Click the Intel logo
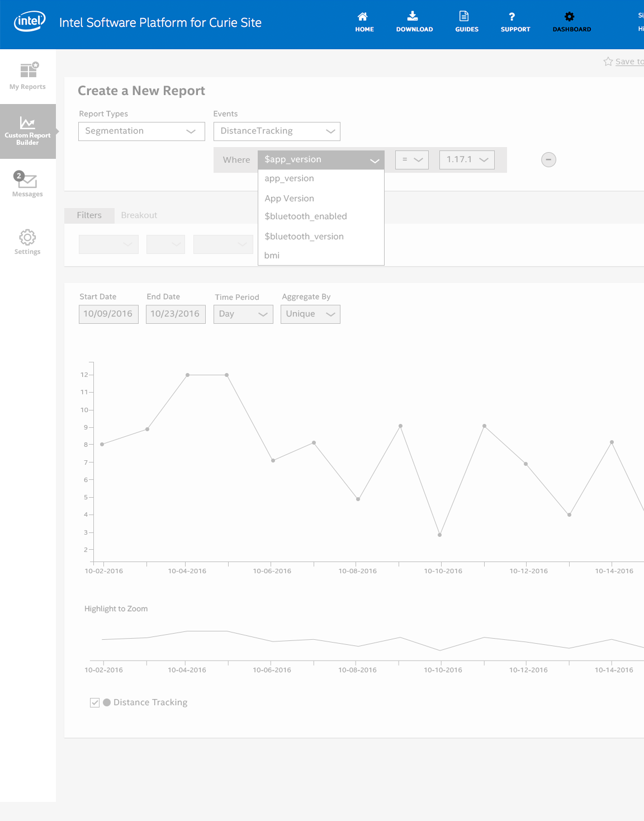The width and height of the screenshot is (644, 821). [x=30, y=22]
